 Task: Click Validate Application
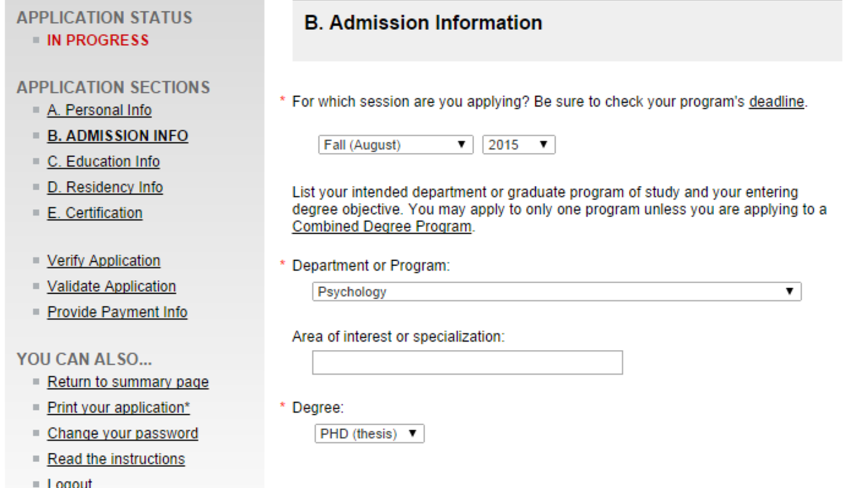pos(111,286)
